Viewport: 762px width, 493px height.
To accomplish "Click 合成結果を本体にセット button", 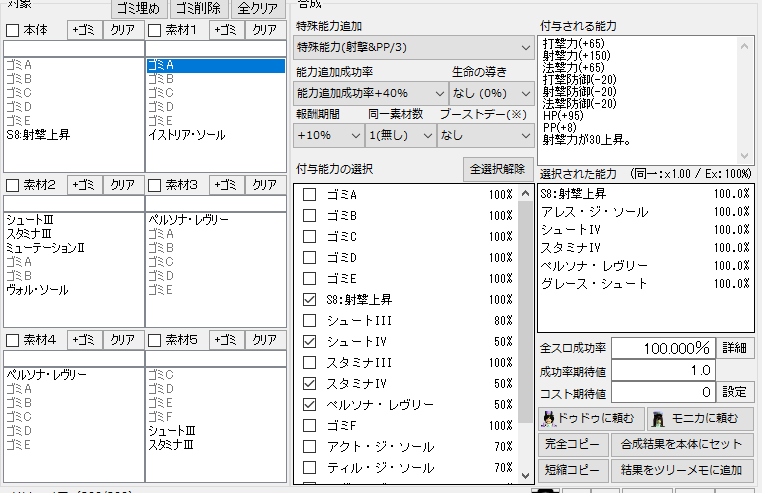I will coord(682,444).
